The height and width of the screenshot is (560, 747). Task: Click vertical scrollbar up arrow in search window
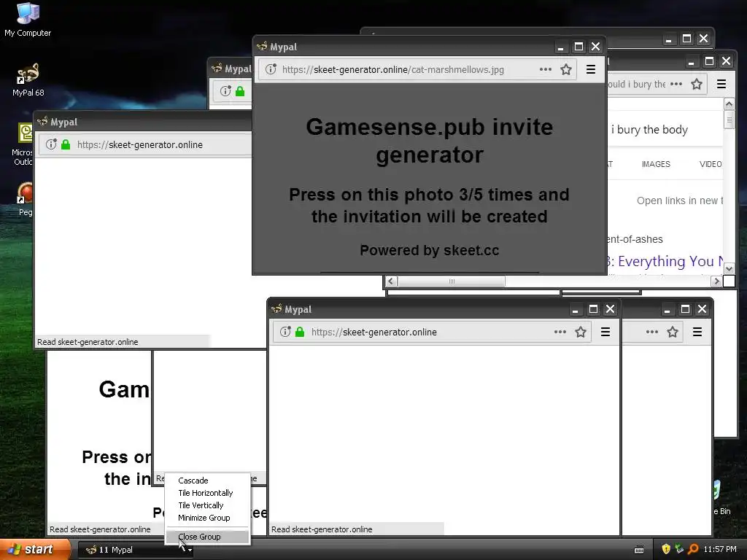tap(729, 104)
